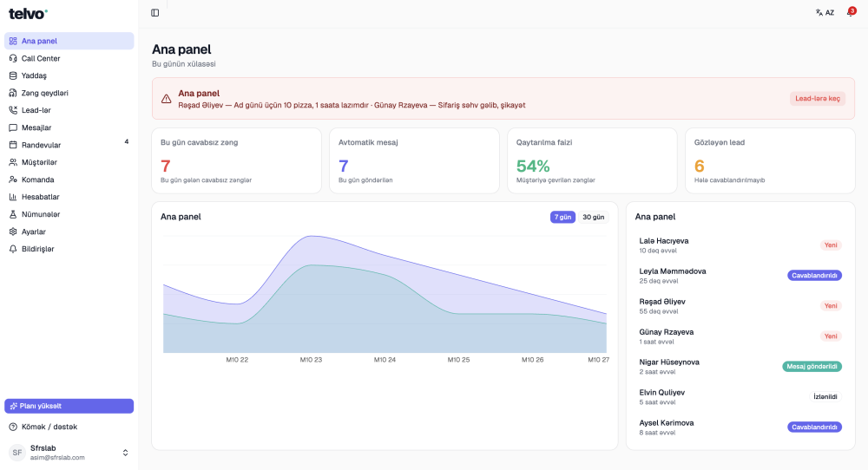Click the Bildirişlər bell icon in sidebar
This screenshot has height=470, width=868.
13,249
